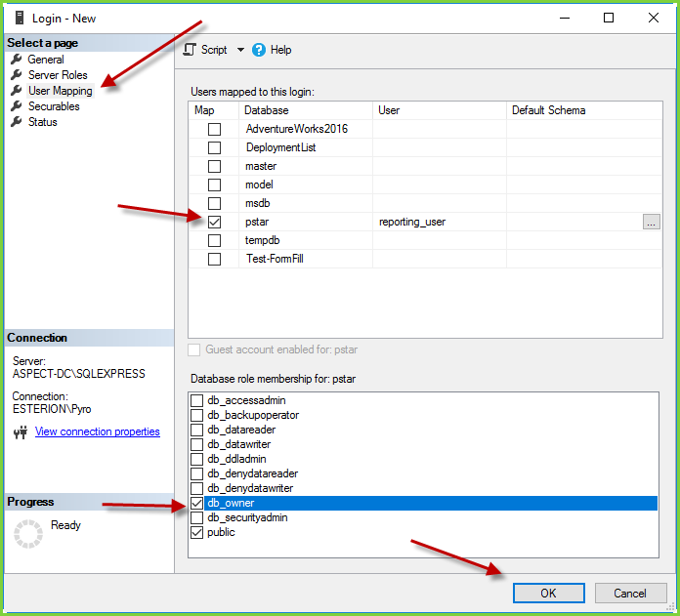Open the Server Roles page
680x616 pixels.
coord(58,75)
